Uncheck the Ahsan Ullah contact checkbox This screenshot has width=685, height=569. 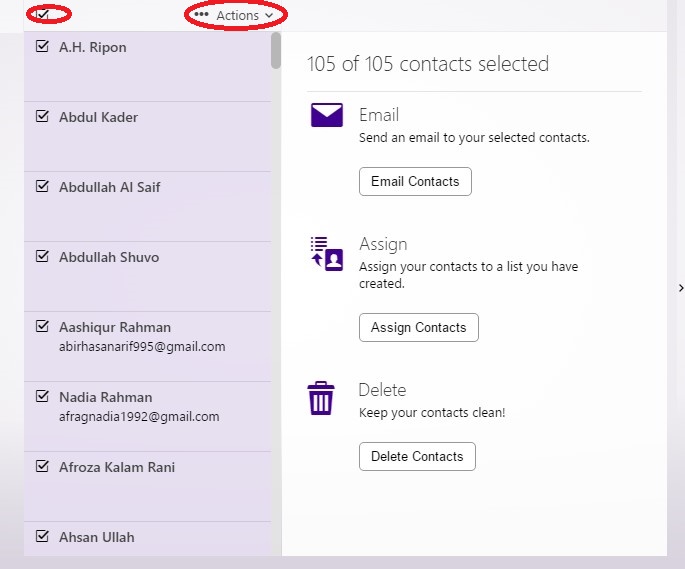tap(42, 536)
